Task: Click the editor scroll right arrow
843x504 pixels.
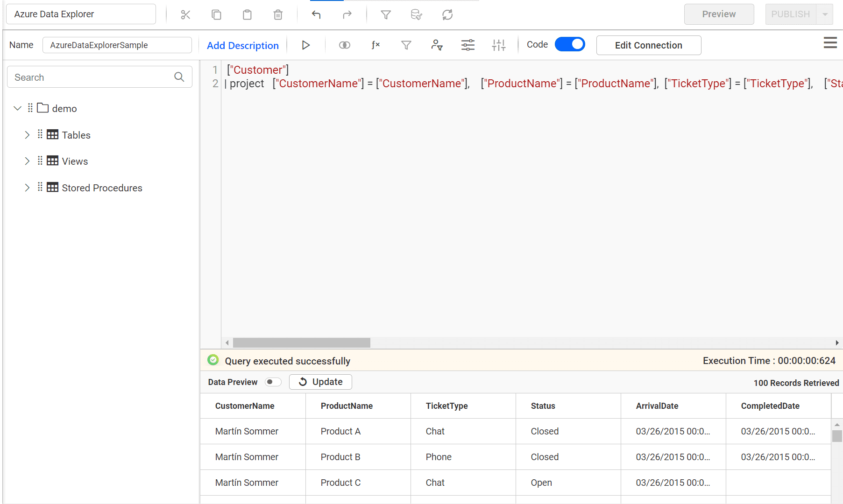Action: point(837,343)
